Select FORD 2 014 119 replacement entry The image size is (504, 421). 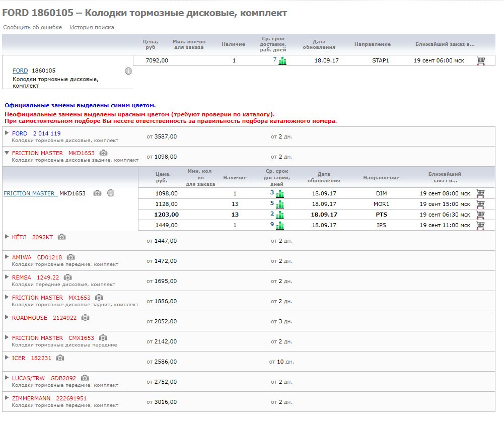pyautogui.click(x=36, y=133)
